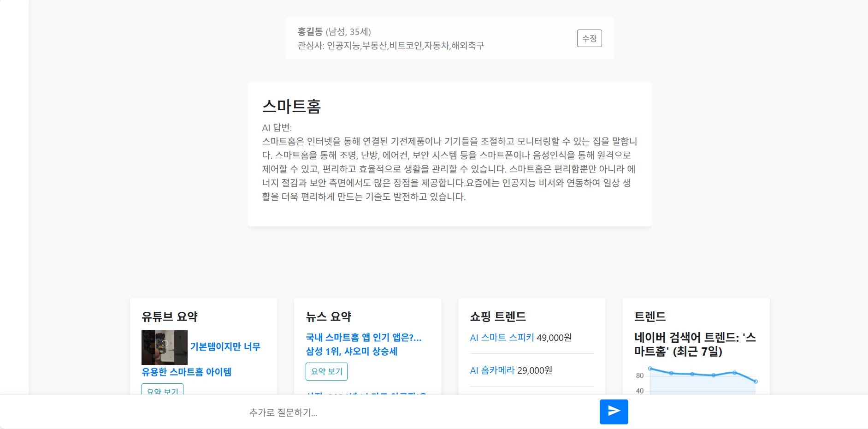Viewport: 868px width, 429px height.
Task: Click the paper plane send icon
Action: point(614,411)
